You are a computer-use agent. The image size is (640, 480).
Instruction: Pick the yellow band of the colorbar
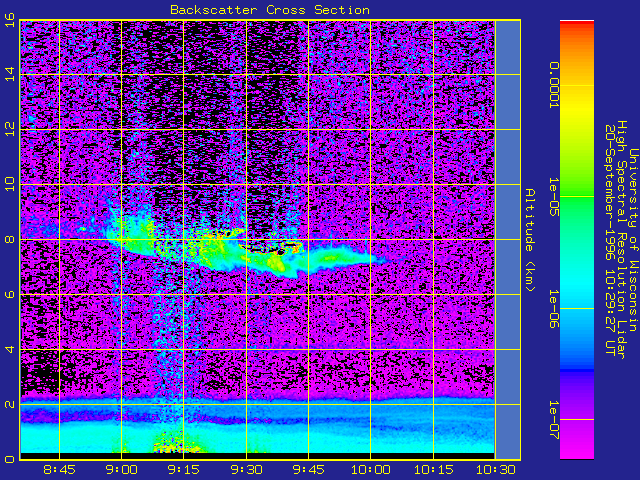(x=577, y=106)
